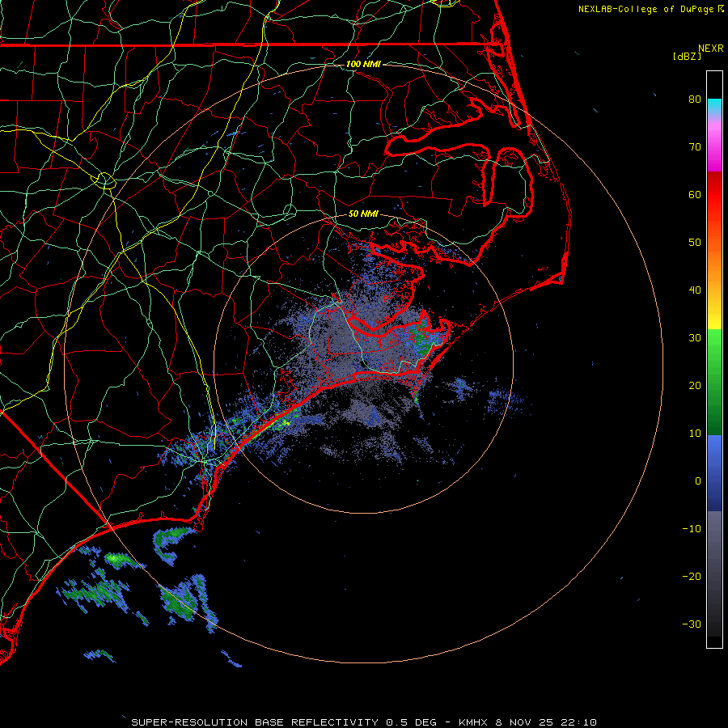Click the NEXR label above the scale
This screenshot has width=728, height=728.
pyautogui.click(x=711, y=49)
